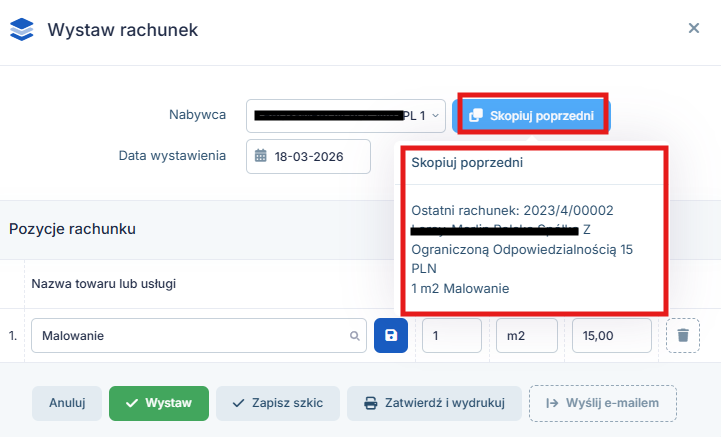Click the Data wystawienia date field
This screenshot has width=721, height=437.
[x=308, y=156]
